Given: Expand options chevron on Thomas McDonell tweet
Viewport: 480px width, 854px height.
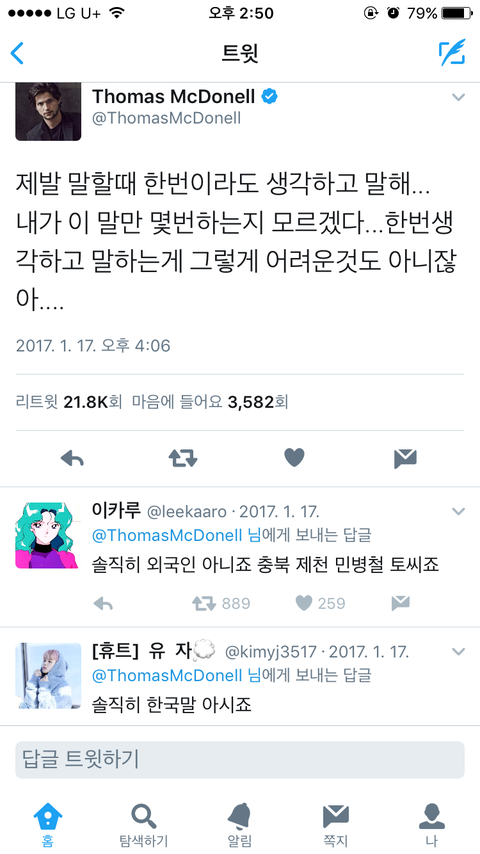Looking at the screenshot, I should coord(459,97).
